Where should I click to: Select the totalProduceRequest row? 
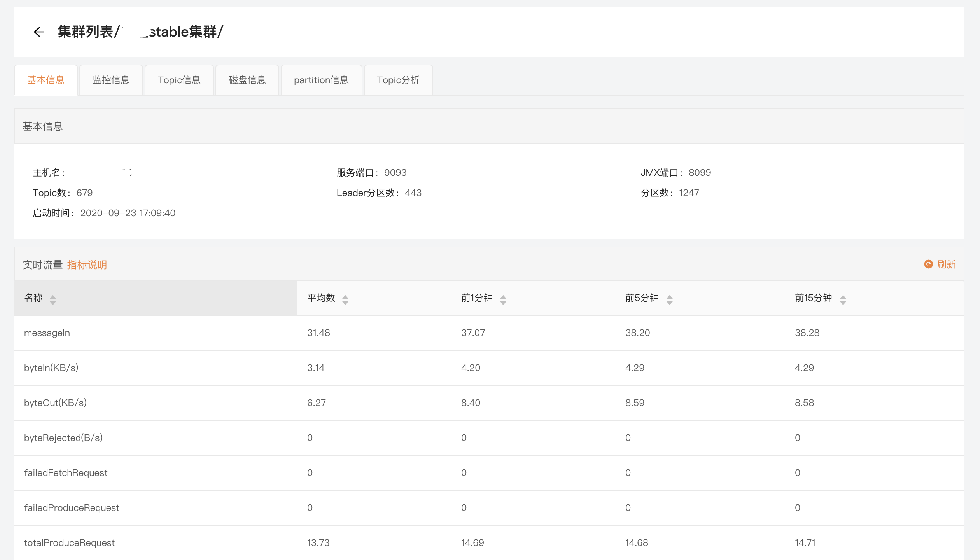69,543
